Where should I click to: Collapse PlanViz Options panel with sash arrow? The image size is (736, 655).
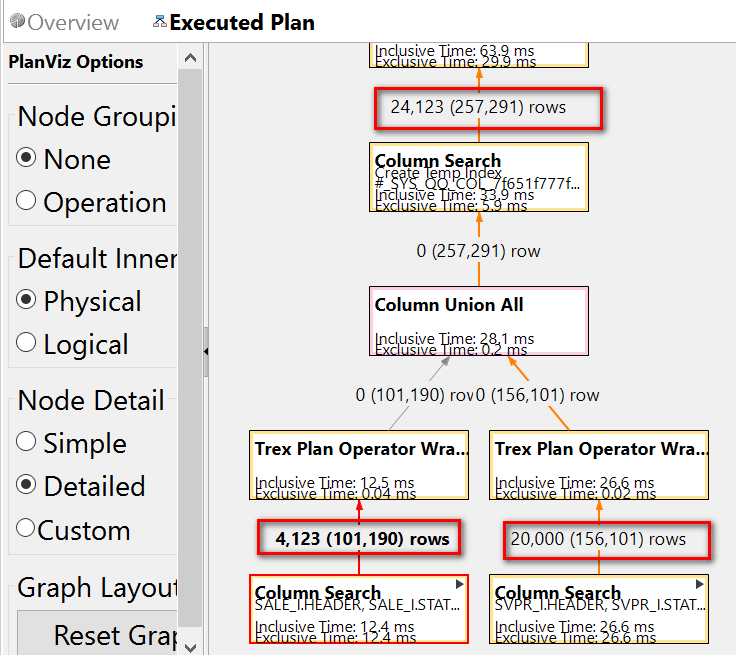pyautogui.click(x=206, y=352)
